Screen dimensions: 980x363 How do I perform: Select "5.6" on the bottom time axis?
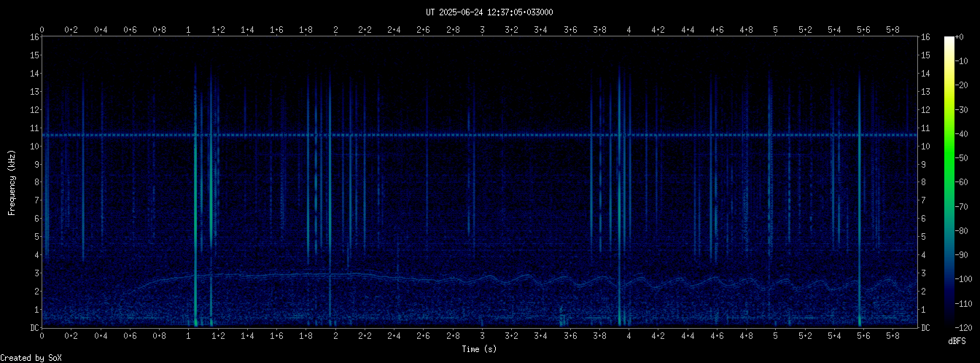click(864, 336)
